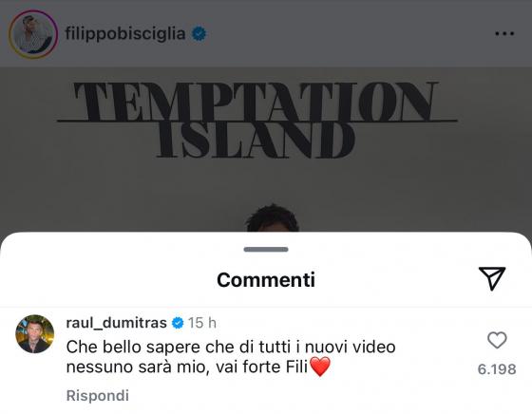The width and height of the screenshot is (532, 414).
Task: Tap the red heart emoji in comment
Action: 319,367
